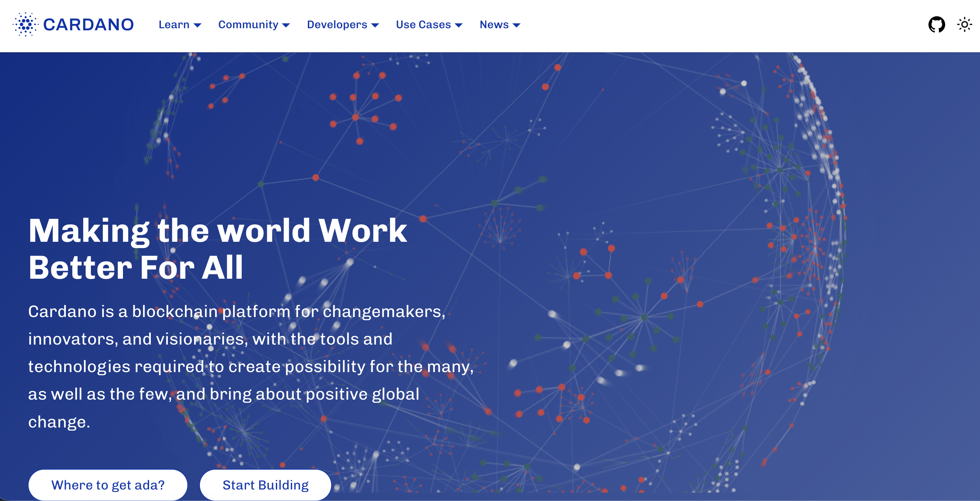Click the 'Making the world Work' headline line

tap(218, 231)
